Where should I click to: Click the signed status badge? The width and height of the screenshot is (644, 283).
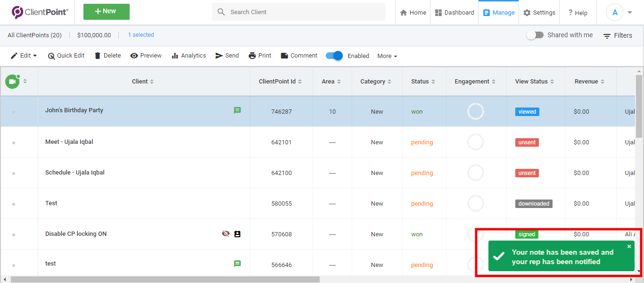pos(527,234)
